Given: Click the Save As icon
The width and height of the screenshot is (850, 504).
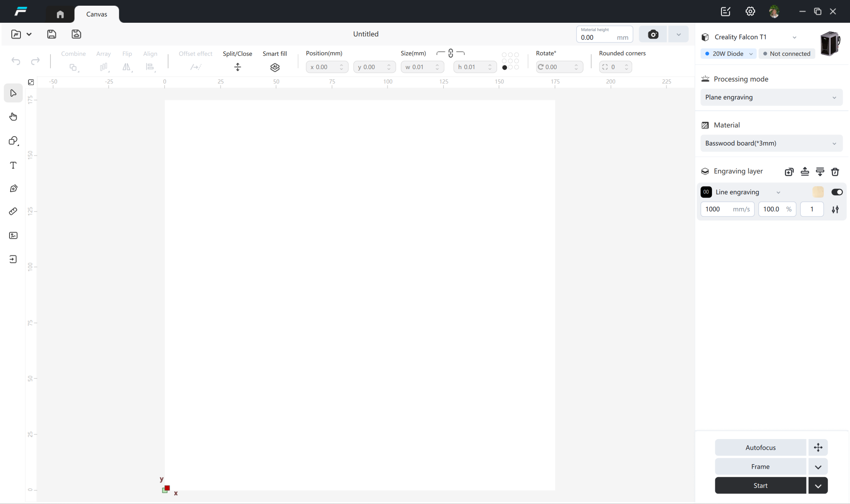Looking at the screenshot, I should coord(76,34).
